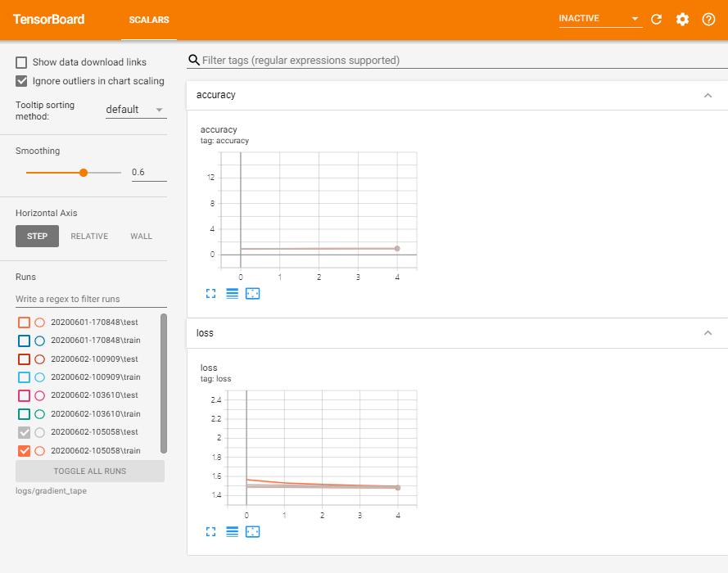
Task: Click the Horizontal Axis label
Action: 47,213
